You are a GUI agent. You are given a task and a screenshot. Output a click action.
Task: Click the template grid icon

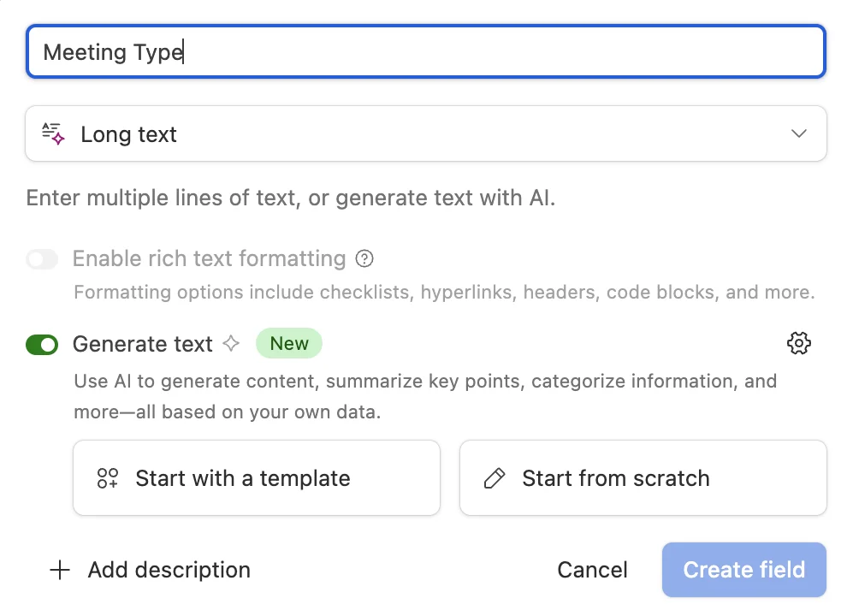point(108,478)
